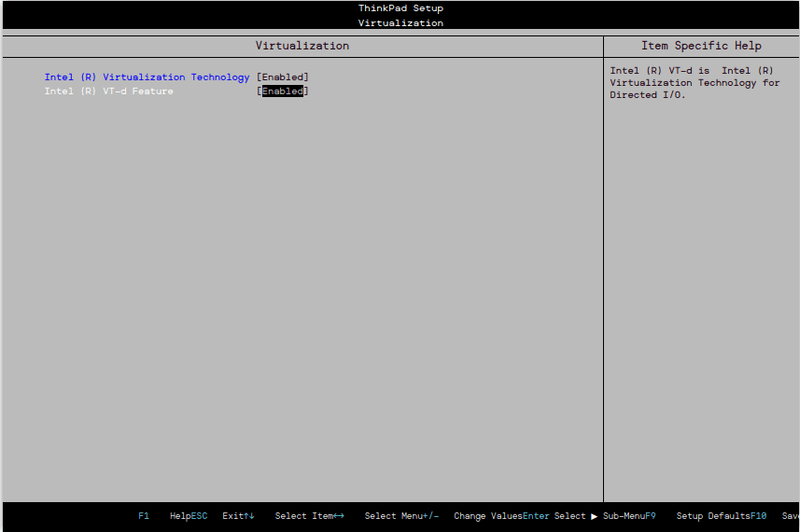
Task: Click the Virtualization panel heading
Action: [x=302, y=46]
